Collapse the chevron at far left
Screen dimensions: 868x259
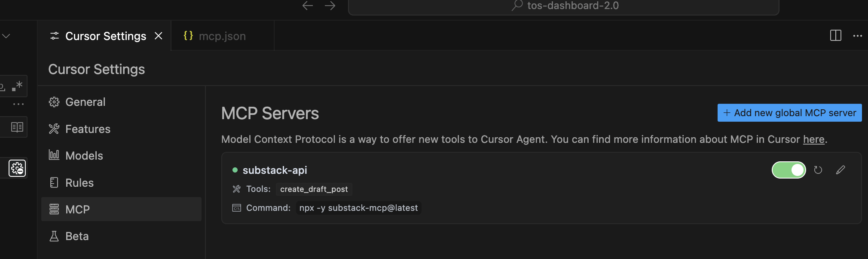[x=6, y=36]
